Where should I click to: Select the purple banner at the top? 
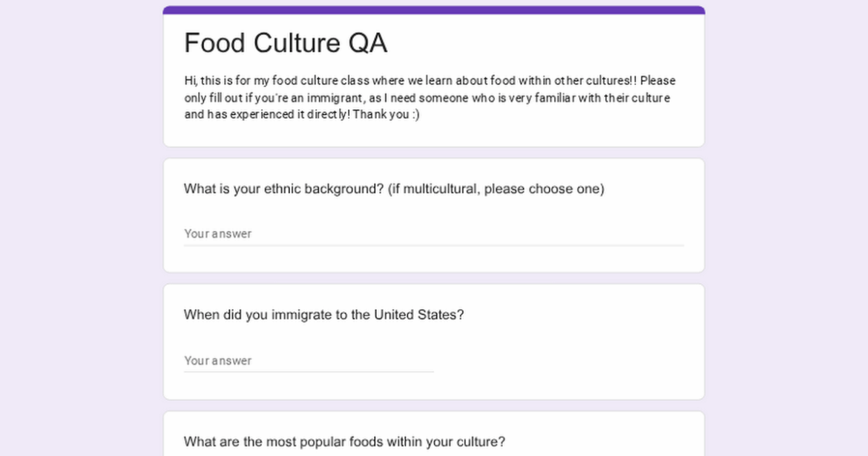433,9
